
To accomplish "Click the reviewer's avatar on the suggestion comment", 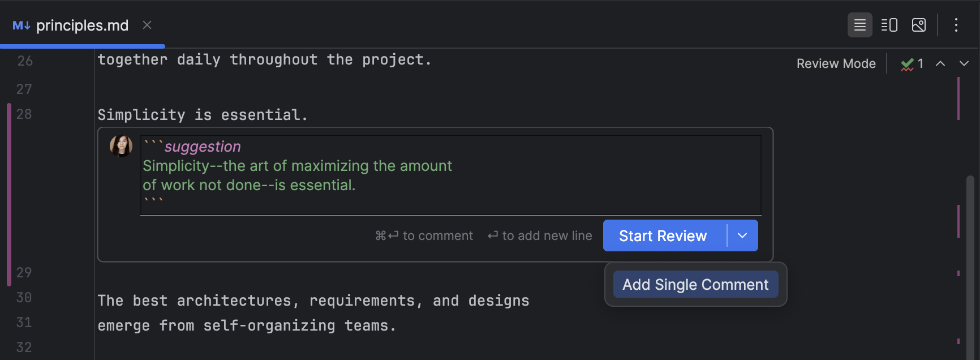I will click(x=121, y=146).
